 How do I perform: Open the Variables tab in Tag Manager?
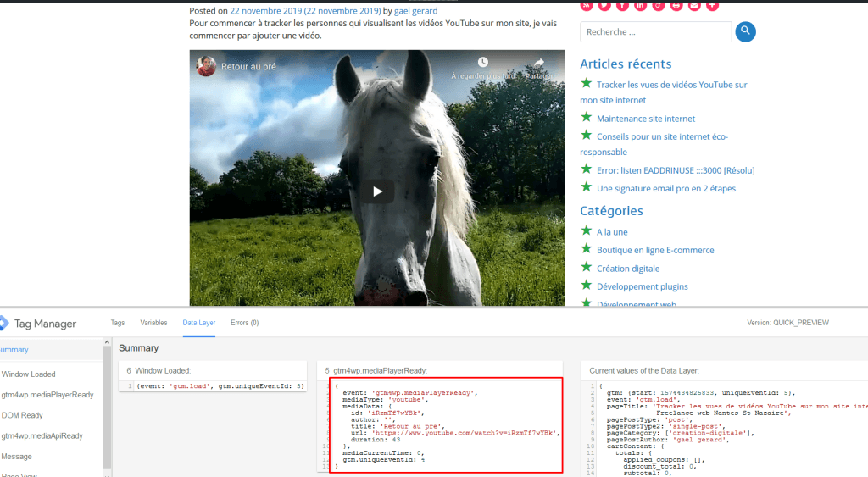click(x=153, y=323)
